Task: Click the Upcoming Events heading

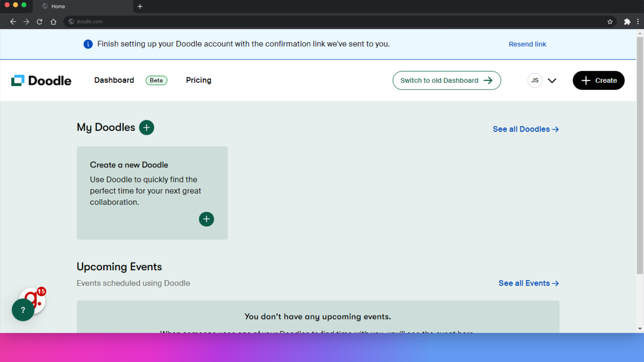Action: pyautogui.click(x=119, y=267)
